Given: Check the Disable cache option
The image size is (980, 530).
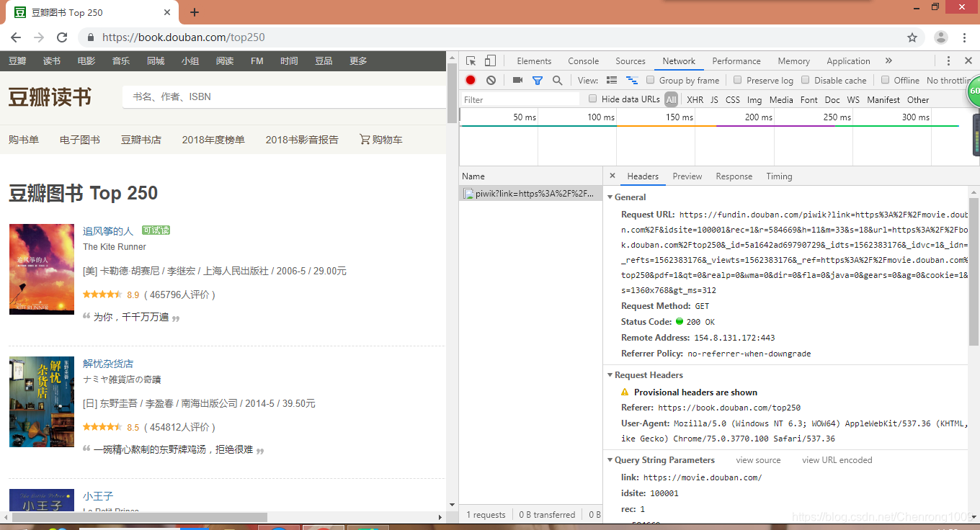Looking at the screenshot, I should click(x=806, y=80).
